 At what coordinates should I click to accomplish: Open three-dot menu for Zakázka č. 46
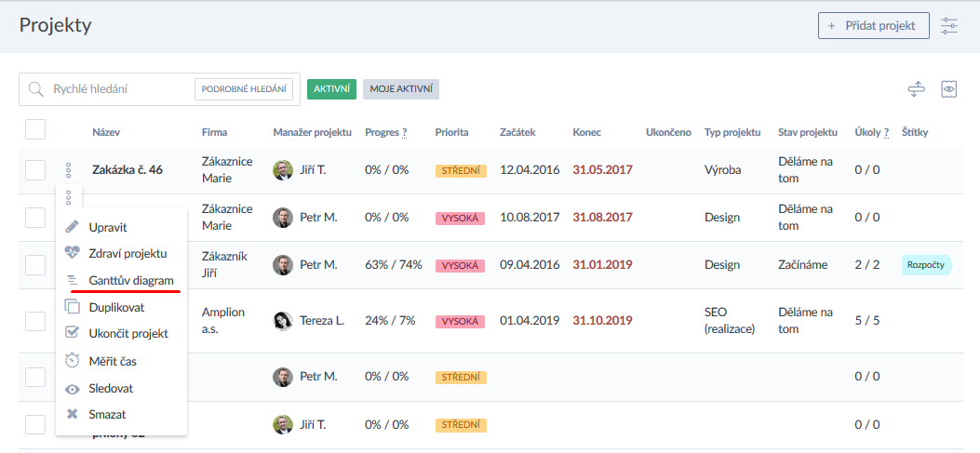coord(68,170)
